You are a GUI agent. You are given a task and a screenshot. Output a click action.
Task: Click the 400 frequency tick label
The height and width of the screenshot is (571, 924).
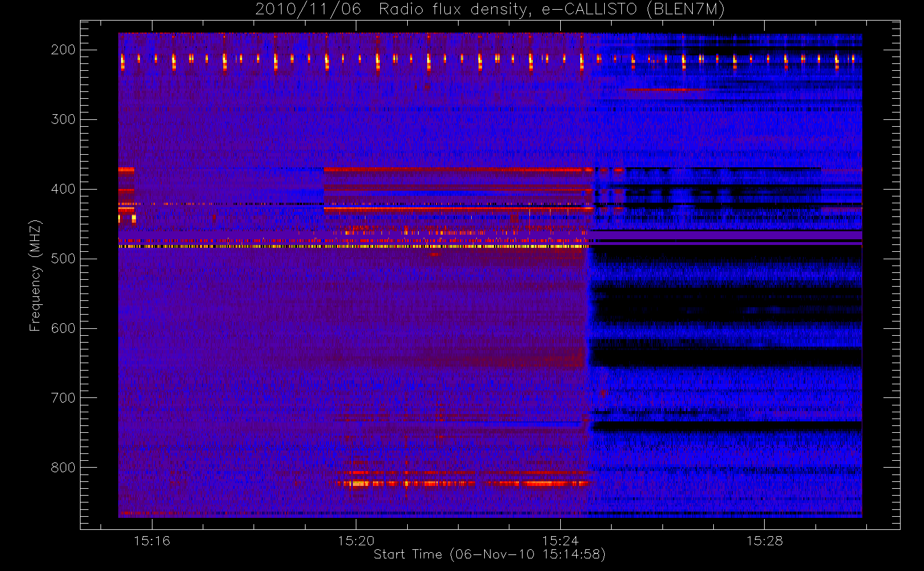(63, 189)
